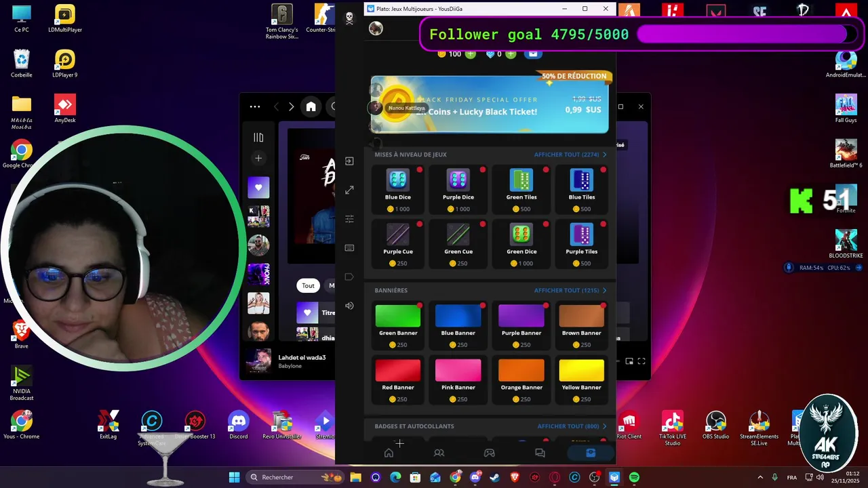The image size is (868, 488).
Task: Select the Green Cue item
Action: tap(458, 244)
